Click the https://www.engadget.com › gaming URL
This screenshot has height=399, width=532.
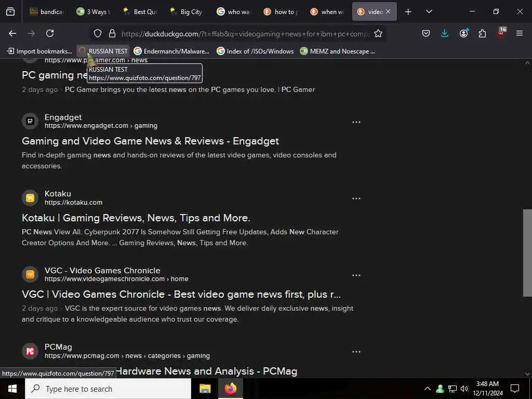click(x=101, y=126)
